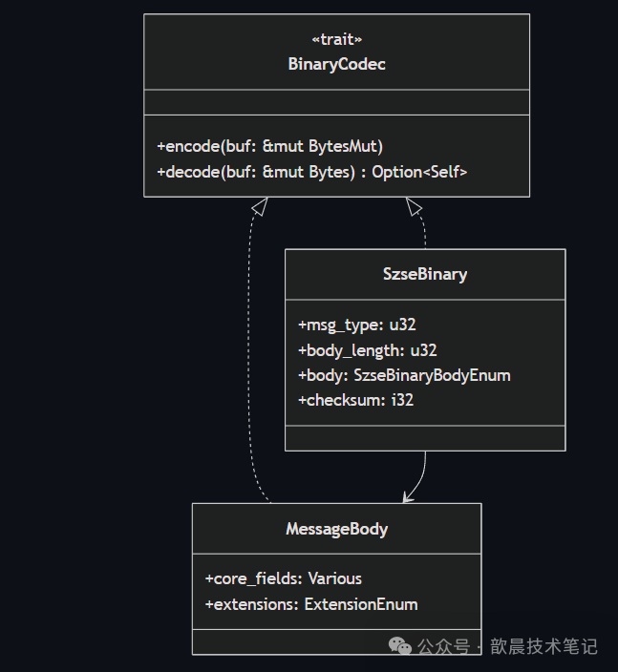Click the SzseBinary class title
This screenshot has width=618, height=672.
(425, 274)
